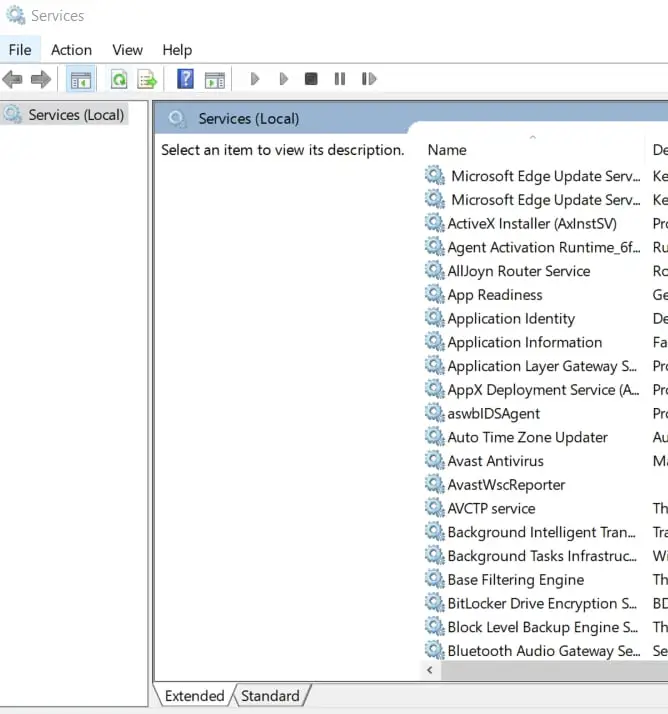Image resolution: width=668 pixels, height=714 pixels.
Task: Click the Services (Local) pane header
Action: point(249,118)
